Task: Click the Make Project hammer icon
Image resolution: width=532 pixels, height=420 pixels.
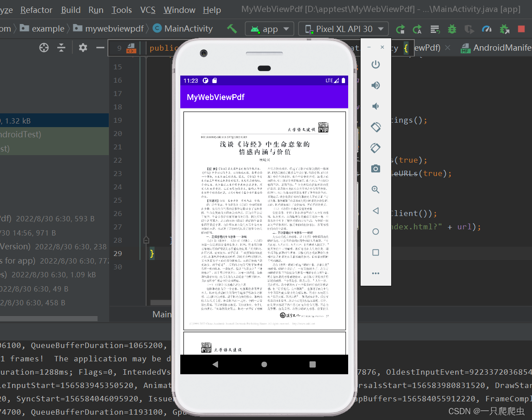Action: 232,29
